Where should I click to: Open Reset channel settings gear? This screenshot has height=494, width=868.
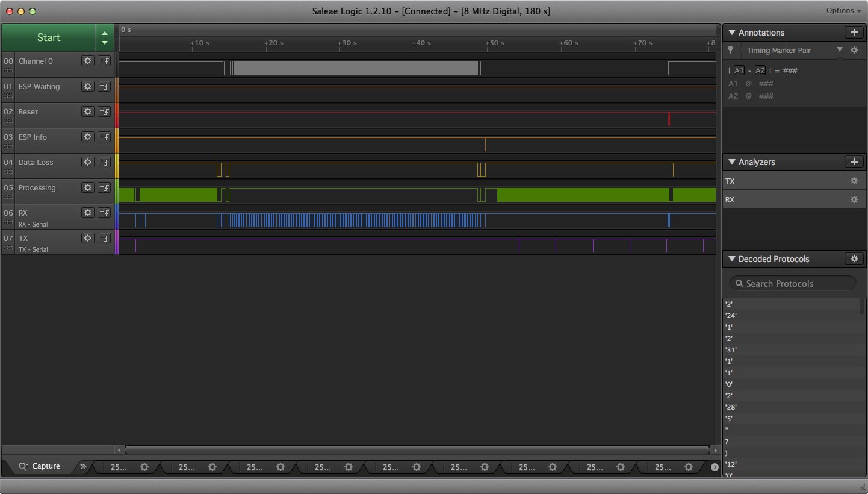tap(88, 111)
